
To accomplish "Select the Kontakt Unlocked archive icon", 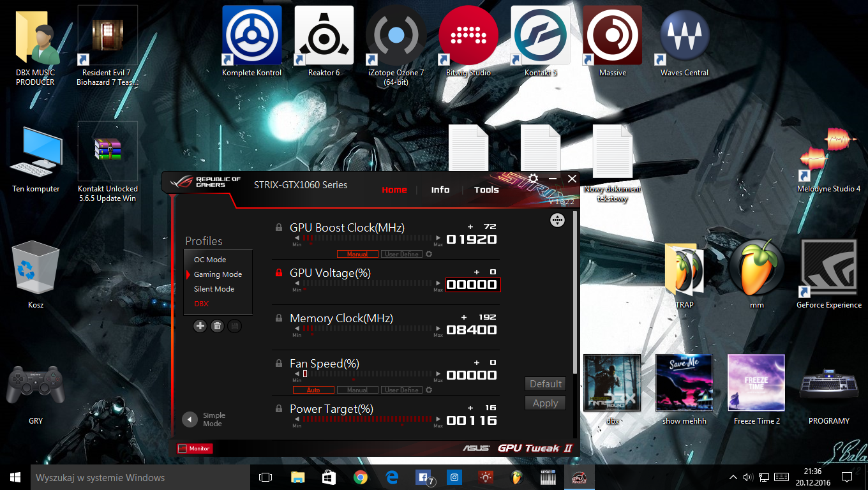I will point(108,162).
